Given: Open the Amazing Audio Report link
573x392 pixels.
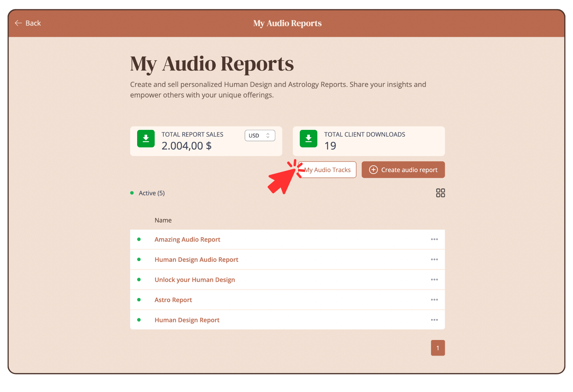Looking at the screenshot, I should [187, 239].
